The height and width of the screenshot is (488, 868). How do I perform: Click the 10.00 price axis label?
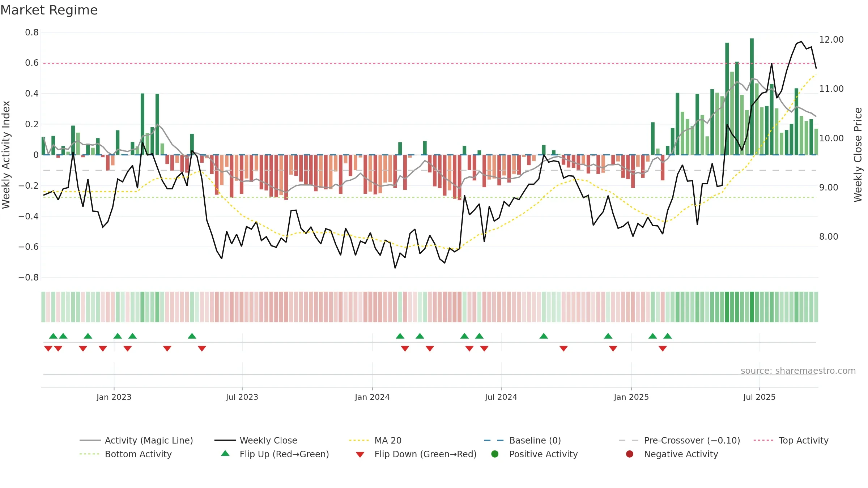[x=831, y=138]
